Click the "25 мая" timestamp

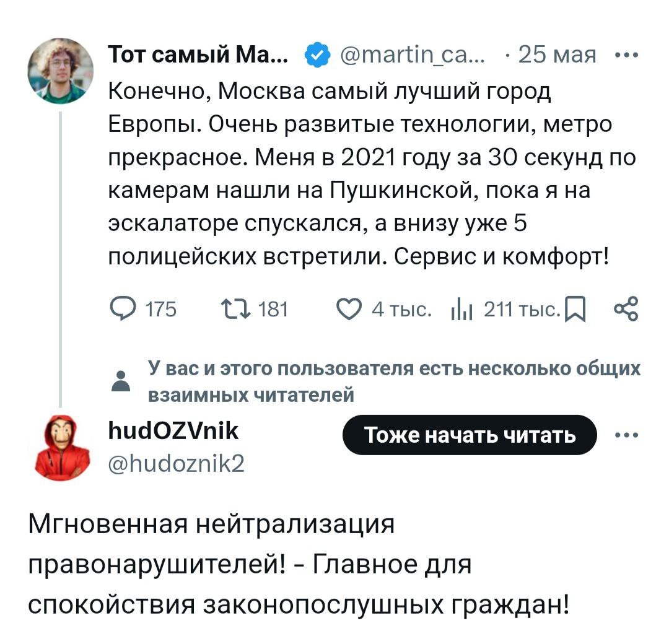pos(557,56)
